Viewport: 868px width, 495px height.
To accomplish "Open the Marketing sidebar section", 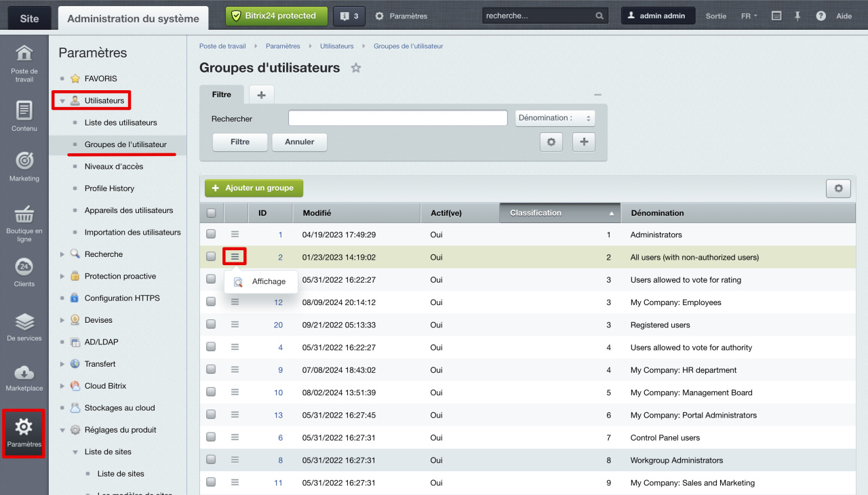I will coord(24,167).
